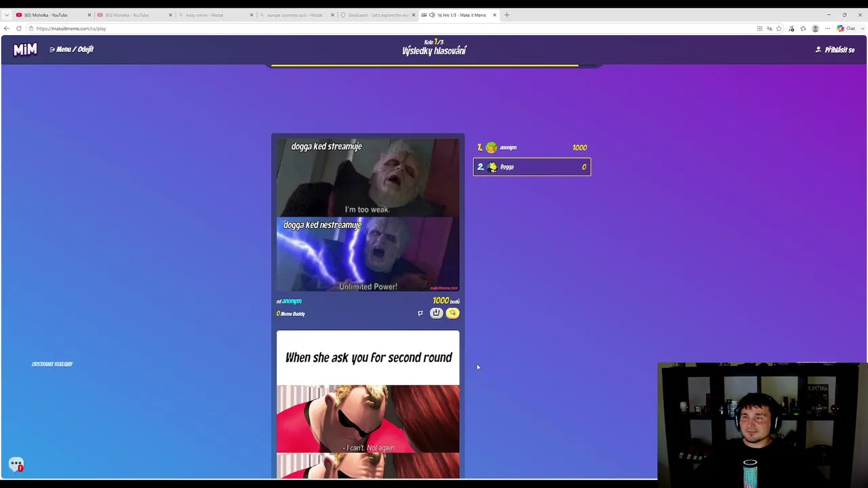Open the Menu / Odejít link

pyautogui.click(x=71, y=49)
